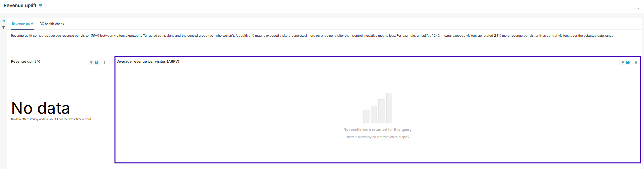Screen dimensions: 644x169
Task: Show applied filters on Revenue uplift % chart
Action: point(91,62)
